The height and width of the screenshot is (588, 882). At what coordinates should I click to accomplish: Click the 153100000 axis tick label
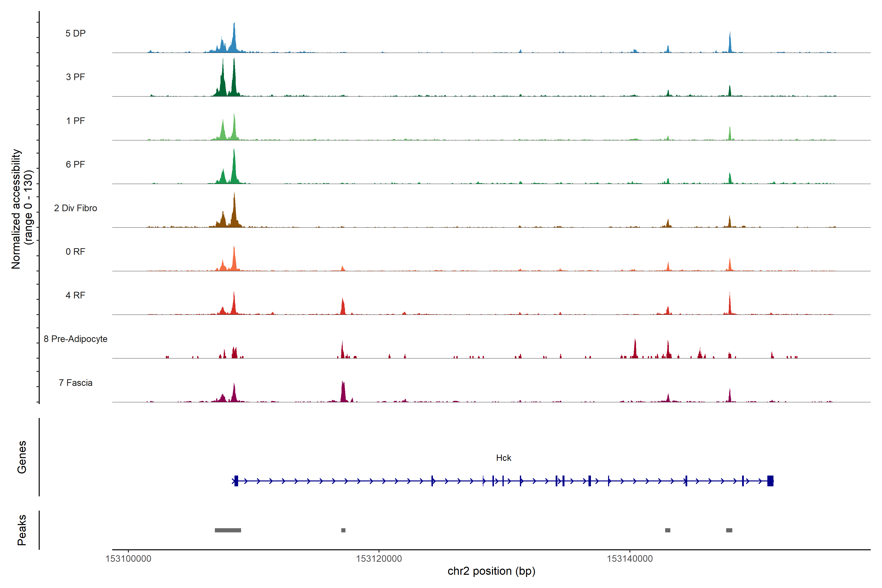coord(128,558)
